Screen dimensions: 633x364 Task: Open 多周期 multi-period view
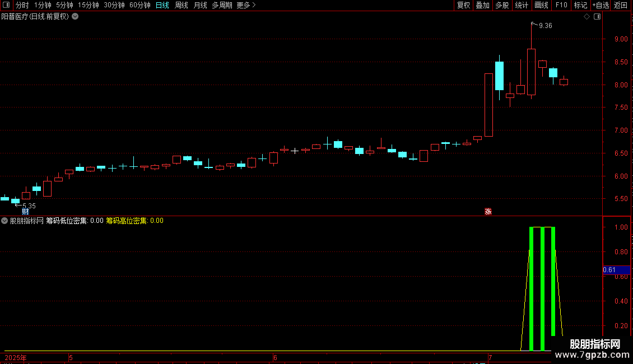click(222, 5)
